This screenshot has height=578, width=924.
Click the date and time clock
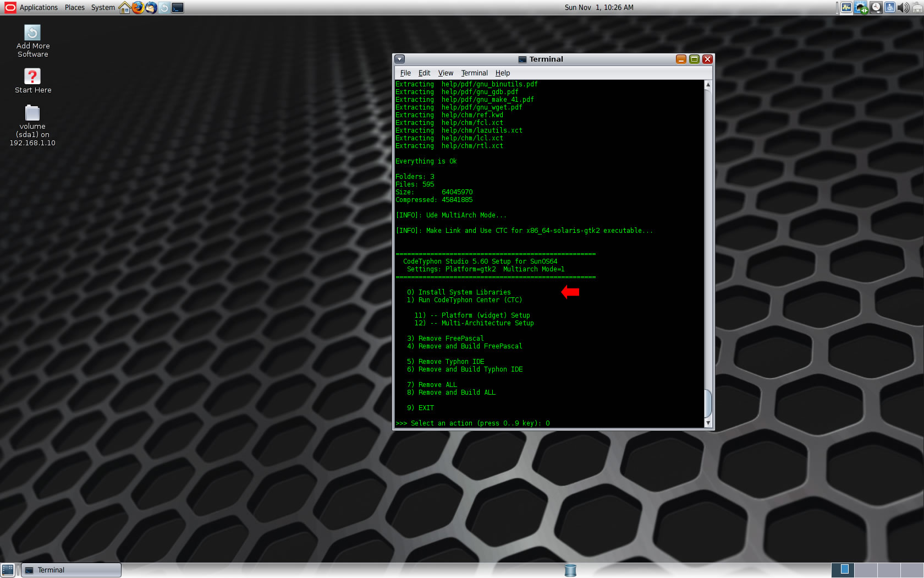pos(598,8)
